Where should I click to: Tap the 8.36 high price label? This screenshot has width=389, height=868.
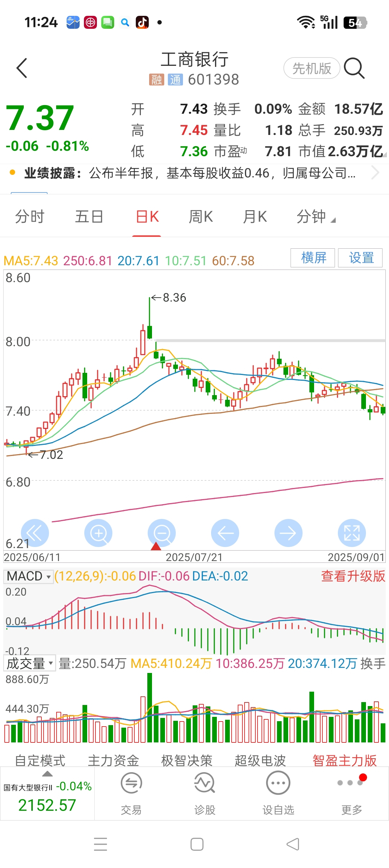174,298
